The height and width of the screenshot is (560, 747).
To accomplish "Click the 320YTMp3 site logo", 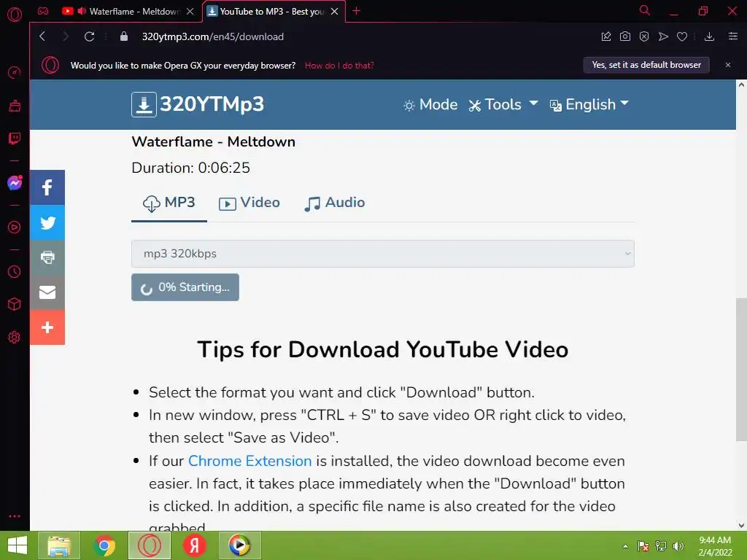I will click(198, 104).
